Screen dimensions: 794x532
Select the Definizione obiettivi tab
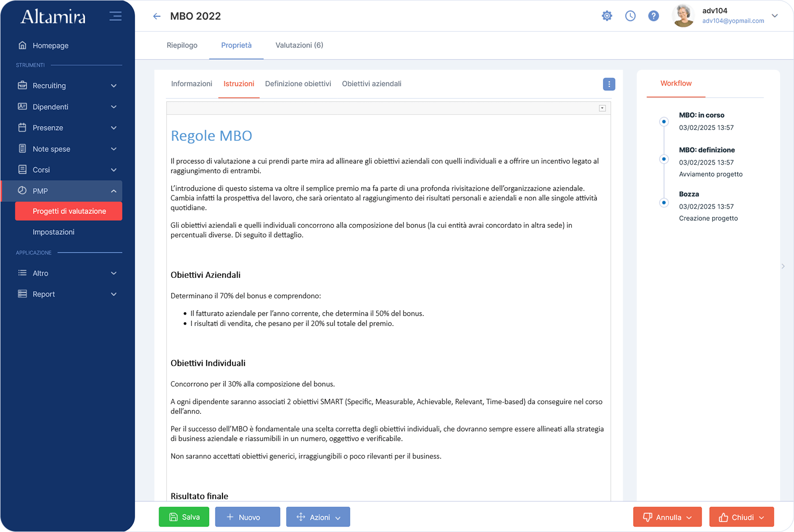pos(298,84)
